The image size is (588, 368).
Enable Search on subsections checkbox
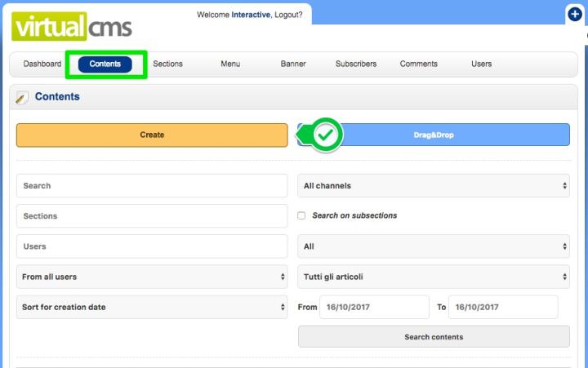[x=301, y=215]
